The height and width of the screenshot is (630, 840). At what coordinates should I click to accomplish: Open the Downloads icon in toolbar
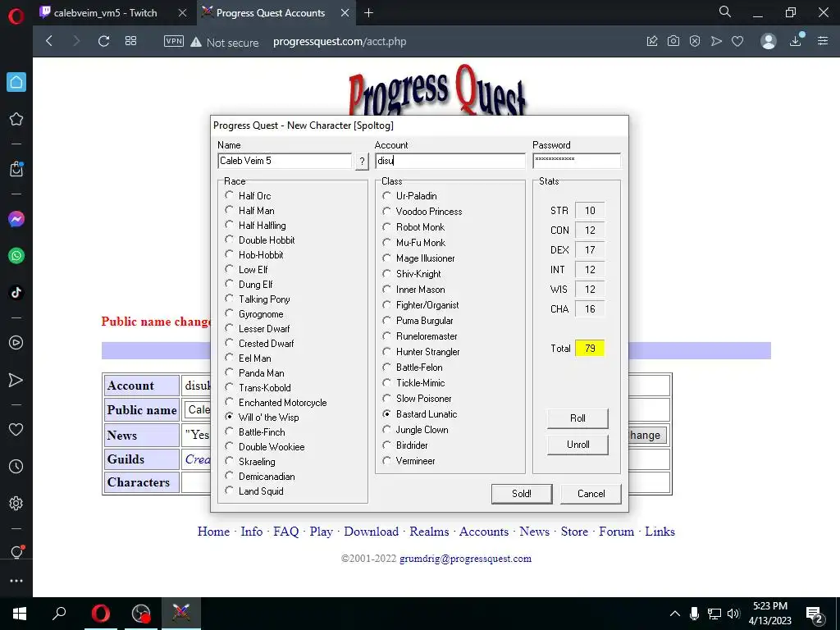796,41
